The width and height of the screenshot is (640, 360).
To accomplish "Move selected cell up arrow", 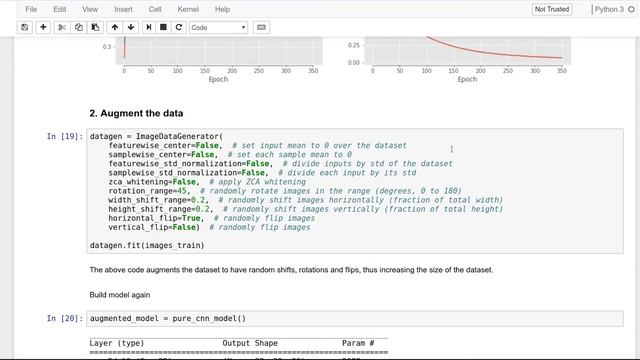I will (x=115, y=27).
